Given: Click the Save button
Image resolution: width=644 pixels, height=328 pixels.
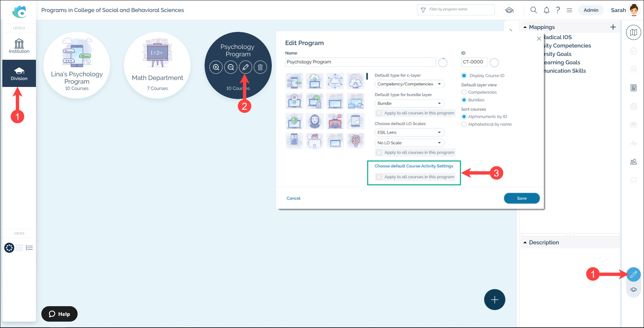Looking at the screenshot, I should click(522, 198).
